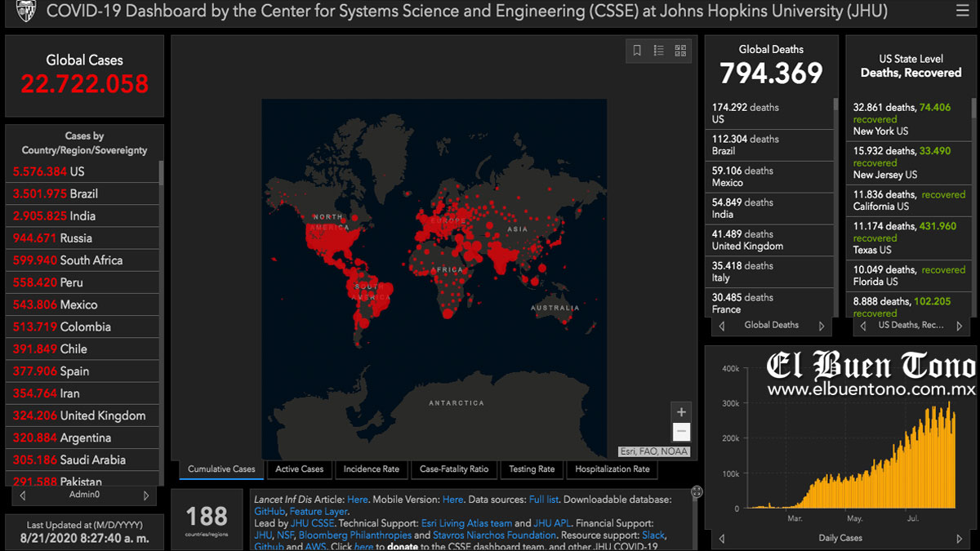Screen dimensions: 980x551
Task: Zoom in on the map with plus button
Action: click(682, 411)
